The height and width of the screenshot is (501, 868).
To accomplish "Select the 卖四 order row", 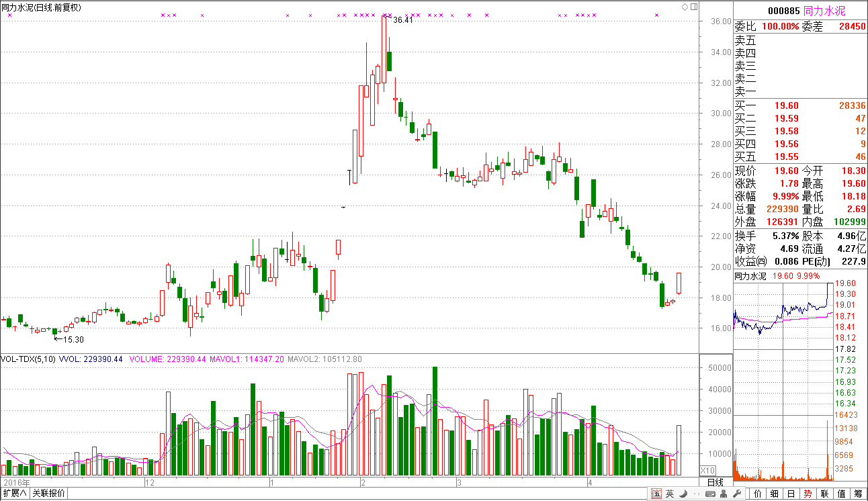I will click(x=800, y=54).
